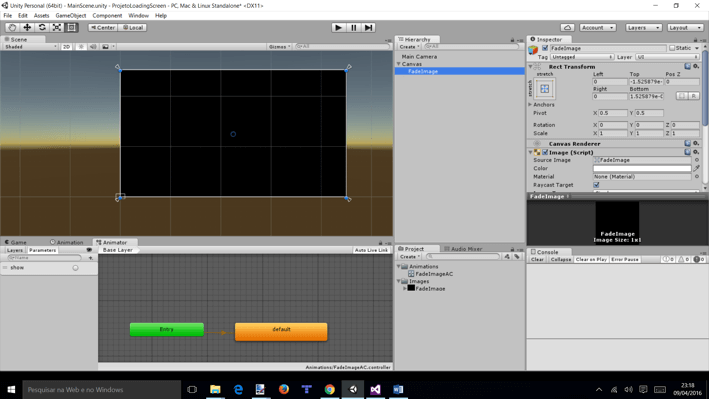Add a new Animator parameter
The width and height of the screenshot is (709, 399).
[91, 258]
